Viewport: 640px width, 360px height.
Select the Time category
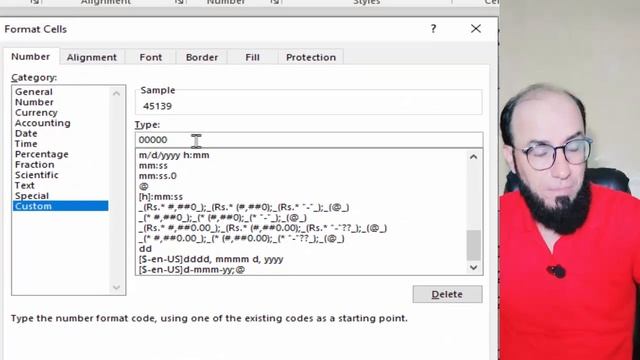coord(26,144)
